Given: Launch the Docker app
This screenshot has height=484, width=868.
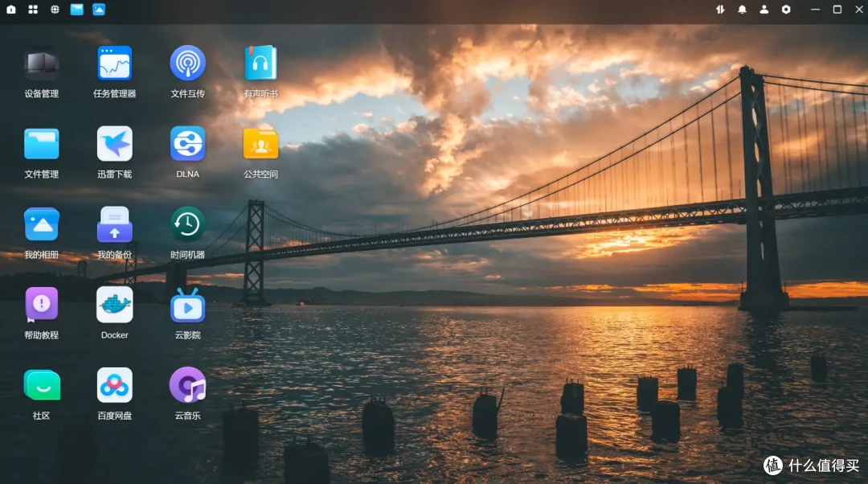Looking at the screenshot, I should (115, 305).
